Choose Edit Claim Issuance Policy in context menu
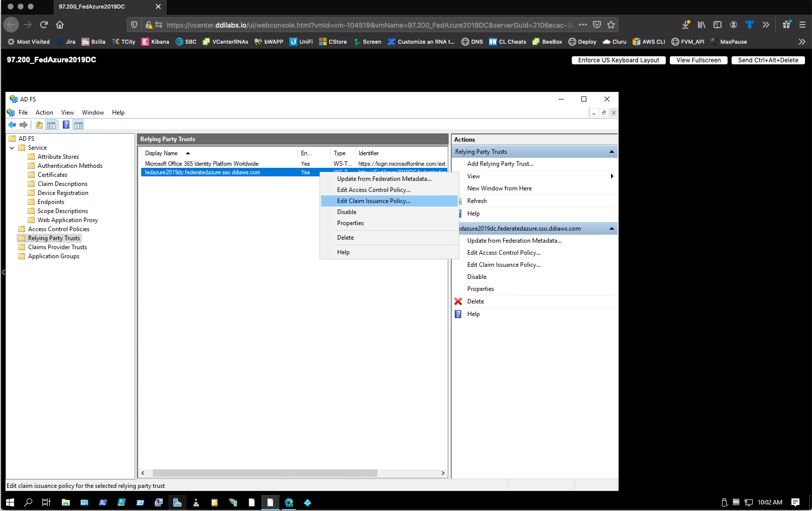This screenshot has height=511, width=812. [373, 201]
